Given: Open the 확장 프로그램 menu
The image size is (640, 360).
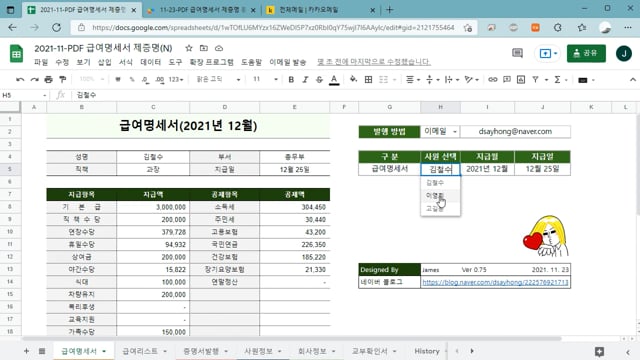Looking at the screenshot, I should coord(211,62).
